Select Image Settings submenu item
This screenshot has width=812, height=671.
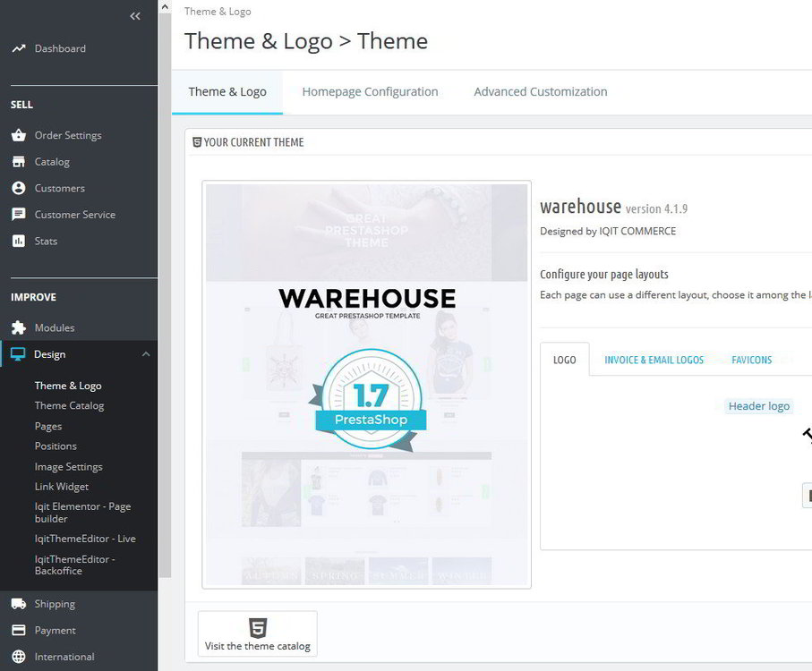click(x=68, y=467)
